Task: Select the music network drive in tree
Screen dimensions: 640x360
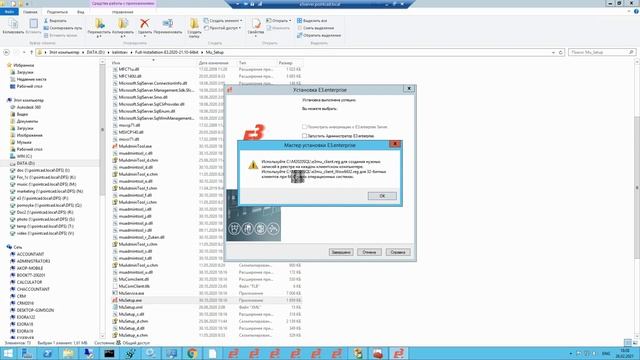Action: pyautogui.click(x=46, y=184)
